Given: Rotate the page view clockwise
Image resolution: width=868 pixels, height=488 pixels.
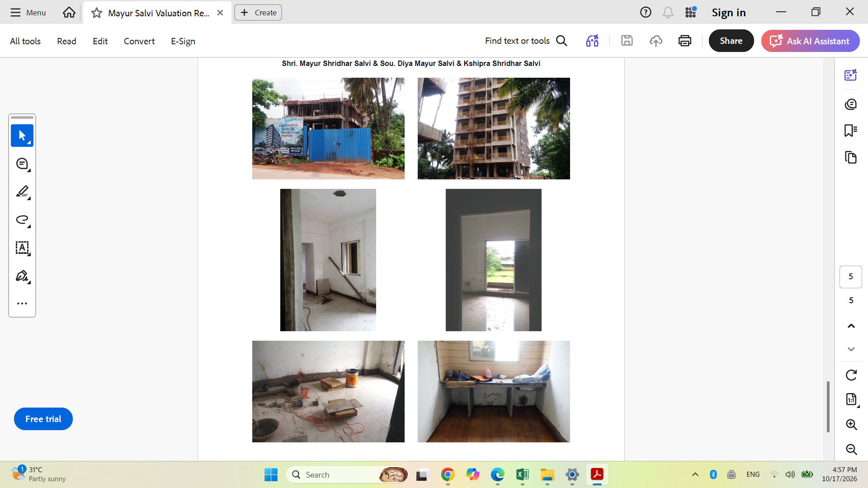Looking at the screenshot, I should tap(851, 375).
